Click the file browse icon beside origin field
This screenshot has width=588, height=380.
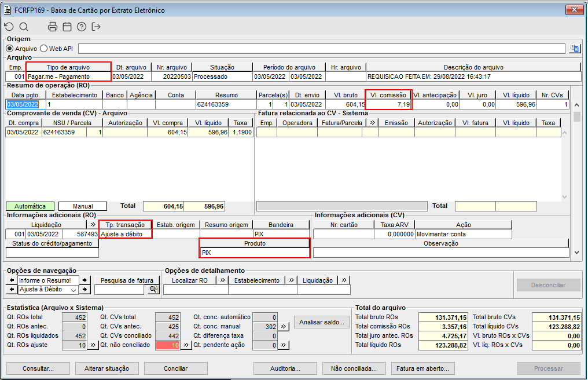[574, 49]
